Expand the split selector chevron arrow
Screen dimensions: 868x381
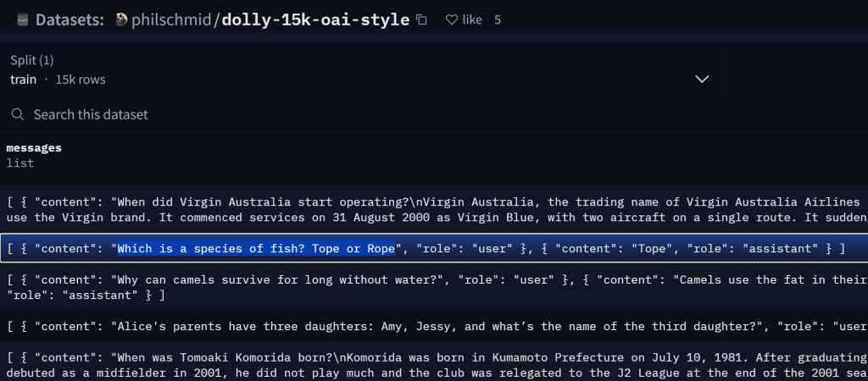coord(702,79)
